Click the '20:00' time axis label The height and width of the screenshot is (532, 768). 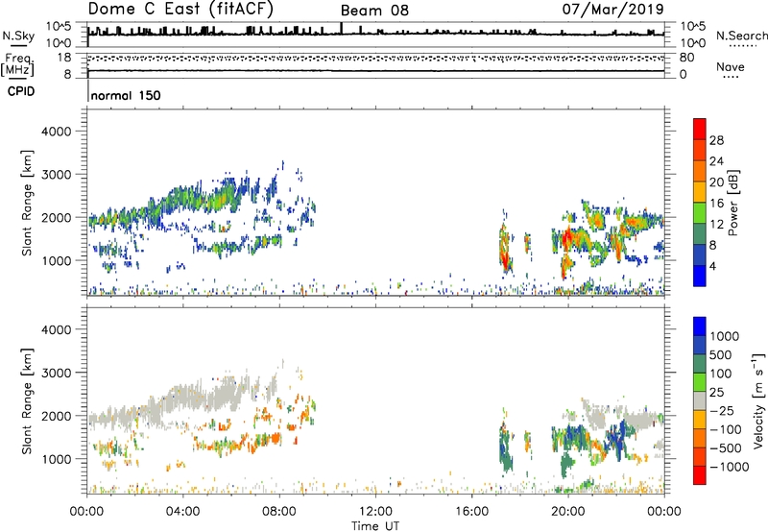[567, 512]
